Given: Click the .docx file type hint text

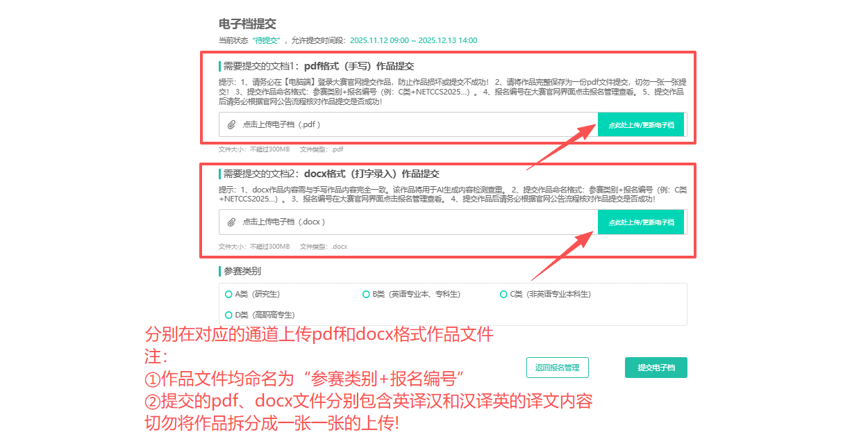Looking at the screenshot, I should tap(324, 247).
